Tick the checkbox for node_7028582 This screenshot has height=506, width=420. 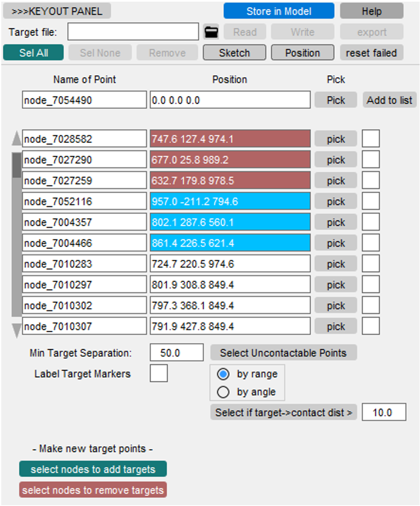(x=371, y=139)
